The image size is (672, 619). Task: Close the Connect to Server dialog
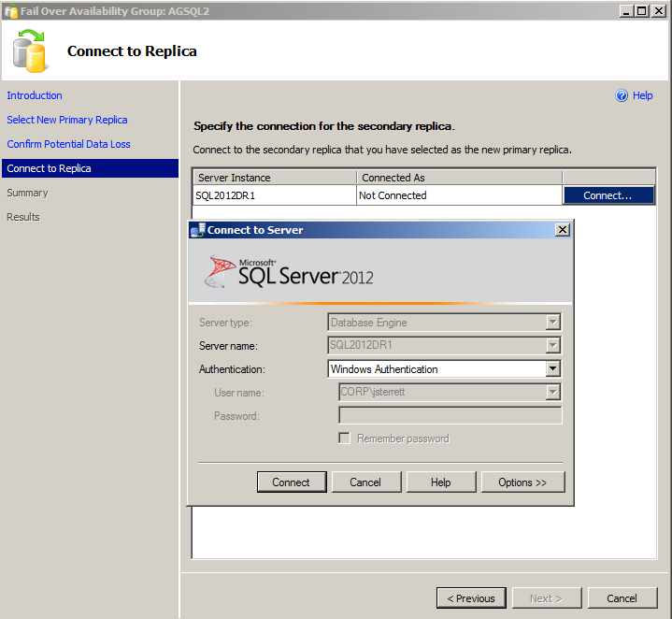click(563, 230)
